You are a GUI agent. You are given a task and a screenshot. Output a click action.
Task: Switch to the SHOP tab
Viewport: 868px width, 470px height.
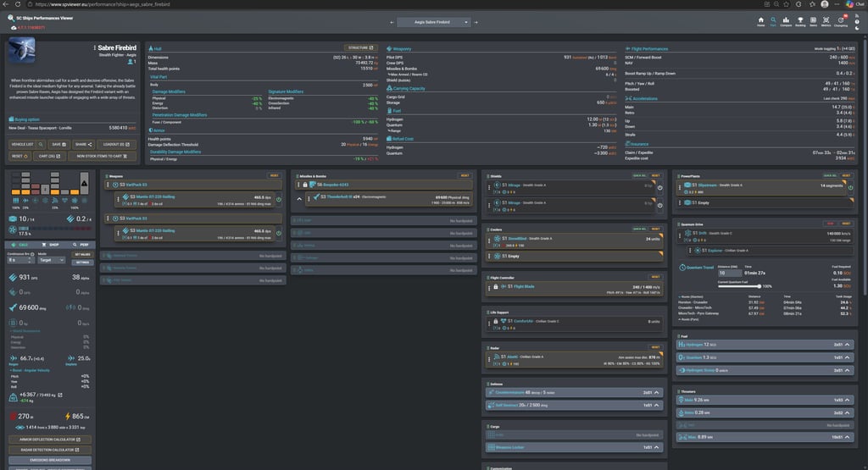(x=53, y=245)
